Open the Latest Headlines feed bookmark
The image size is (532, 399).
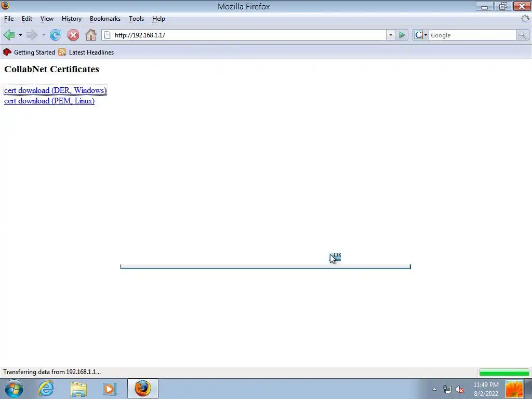coord(86,52)
